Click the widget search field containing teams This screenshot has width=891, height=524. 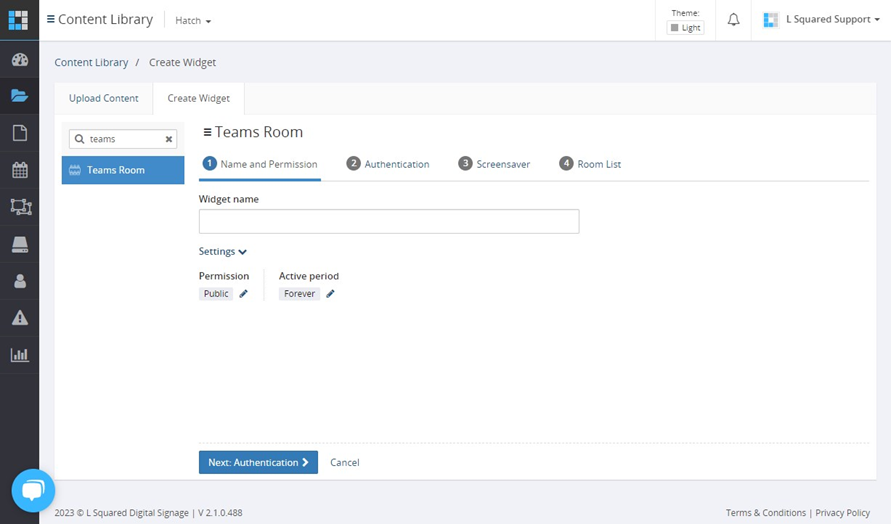point(123,139)
